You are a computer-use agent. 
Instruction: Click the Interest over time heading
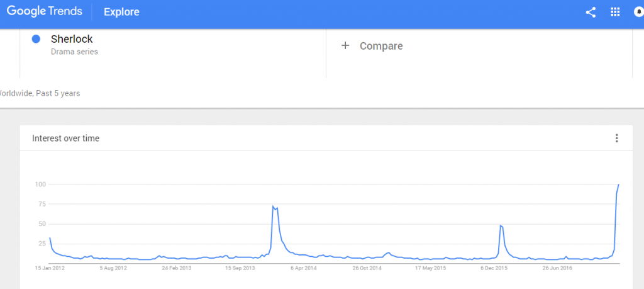[x=65, y=139]
